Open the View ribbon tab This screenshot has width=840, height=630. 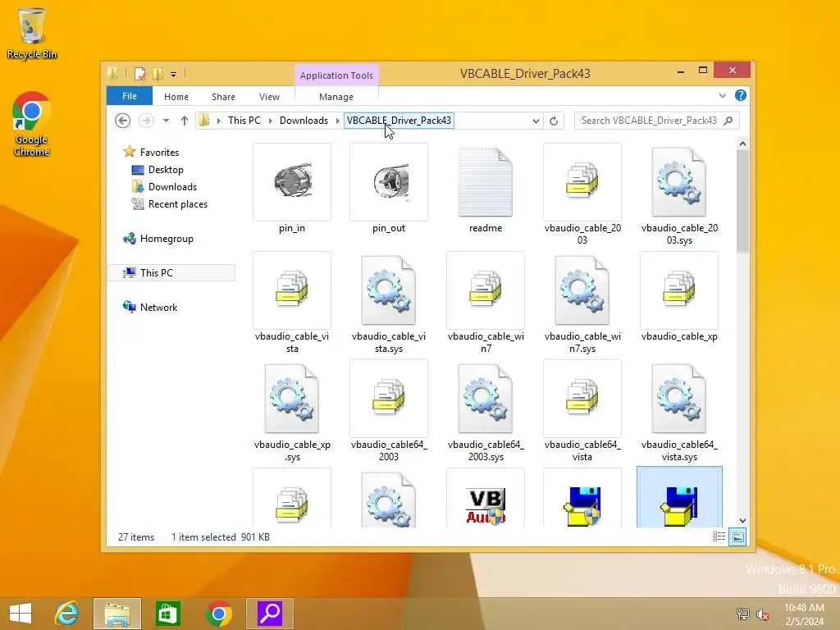pos(269,97)
